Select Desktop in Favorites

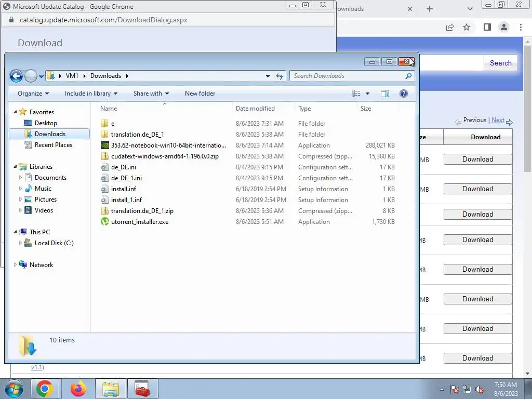46,123
